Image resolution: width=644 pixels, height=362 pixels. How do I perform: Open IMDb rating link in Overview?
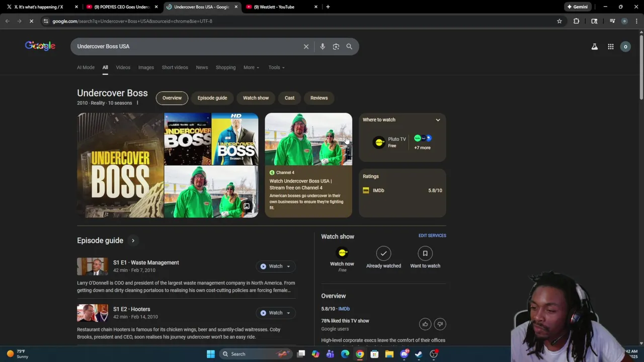[x=344, y=309]
